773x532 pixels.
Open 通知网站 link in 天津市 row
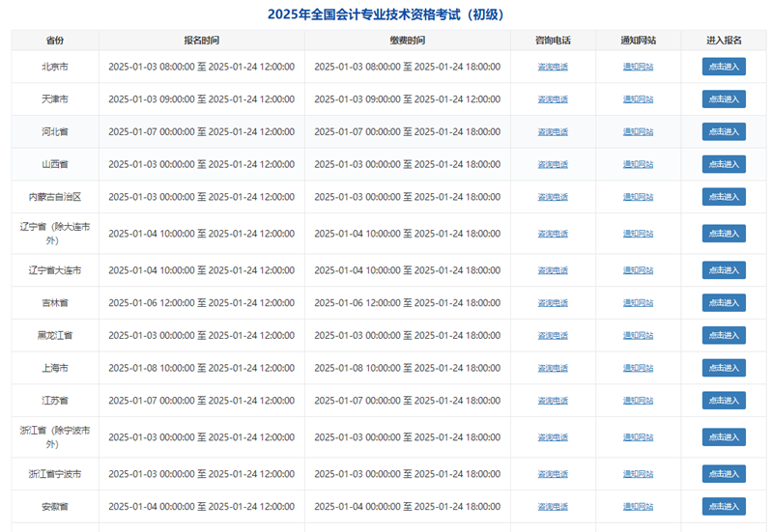tap(638, 99)
